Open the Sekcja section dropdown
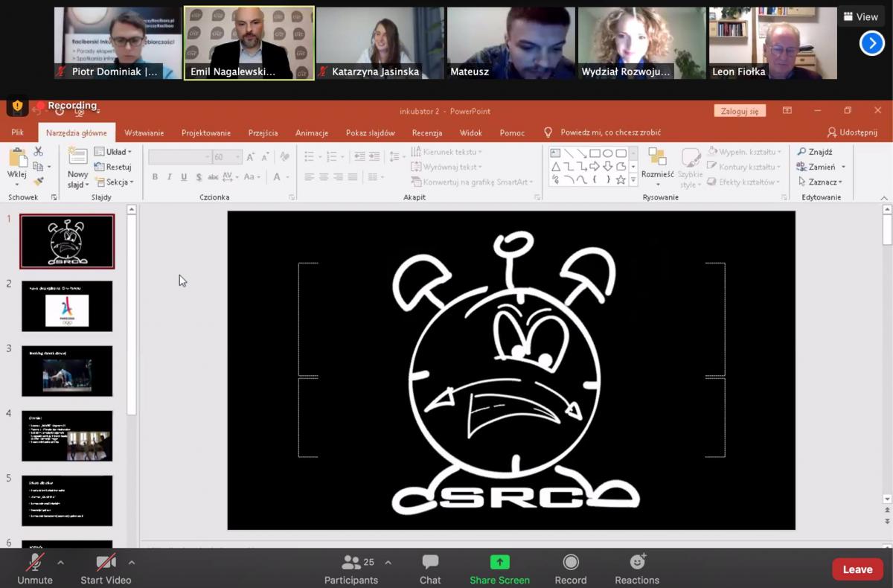The width and height of the screenshot is (893, 588). pyautogui.click(x=114, y=182)
